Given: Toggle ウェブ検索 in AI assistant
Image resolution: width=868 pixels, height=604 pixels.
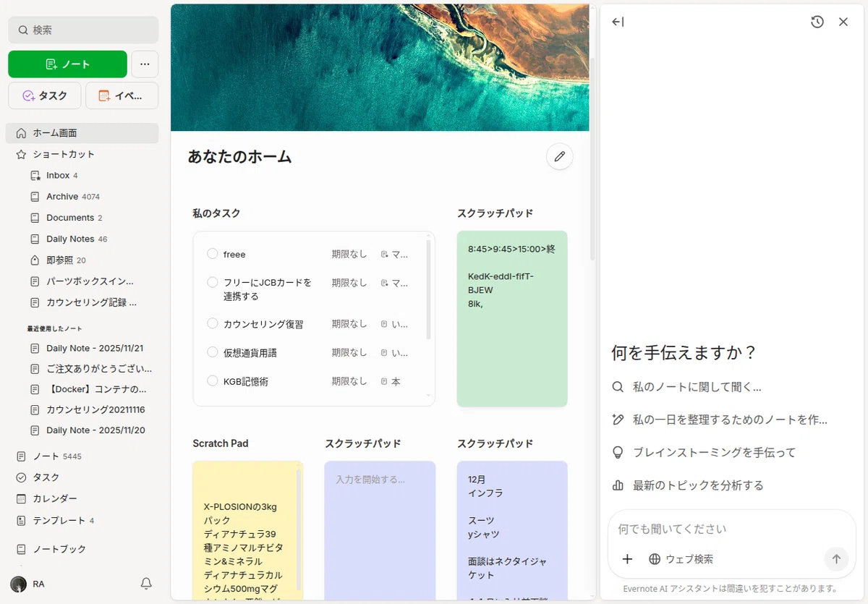Looking at the screenshot, I should click(681, 558).
